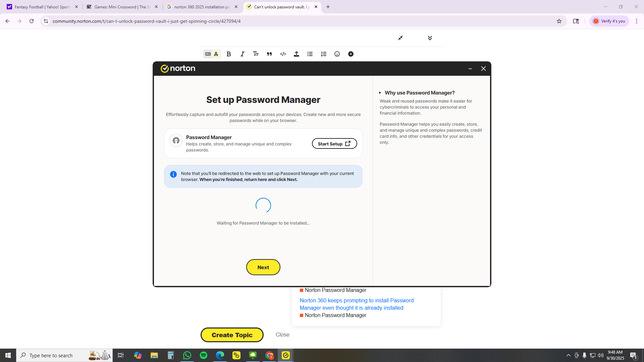The width and height of the screenshot is (644, 362).
Task: Open the editor plus options menu
Action: pyautogui.click(x=351, y=54)
